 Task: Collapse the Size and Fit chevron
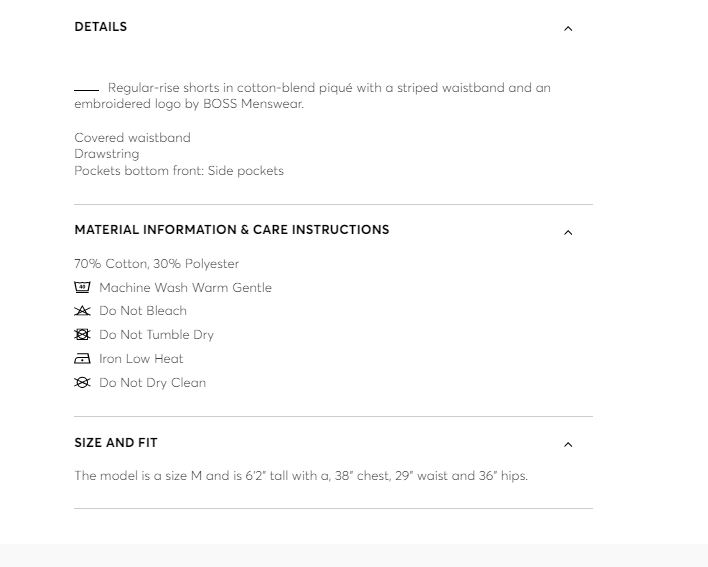pyautogui.click(x=568, y=445)
